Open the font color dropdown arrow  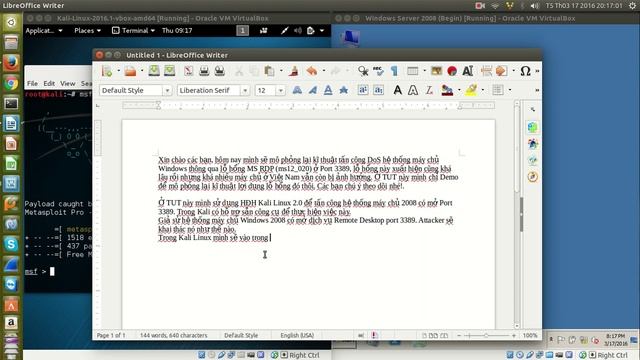[459, 90]
